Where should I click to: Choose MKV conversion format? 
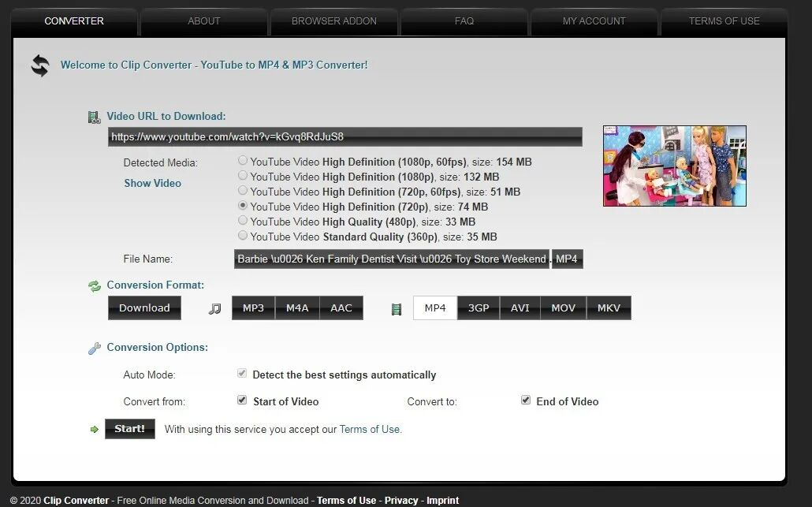pos(609,308)
